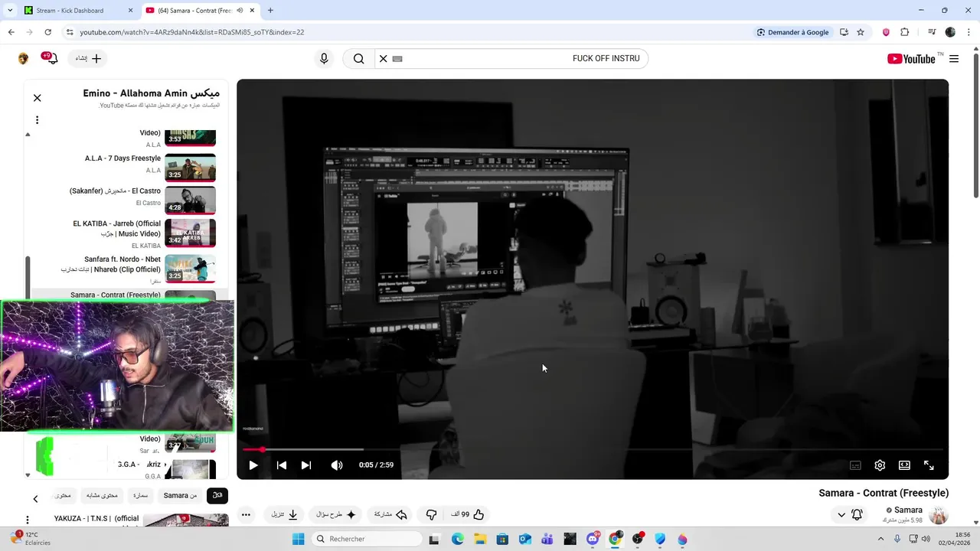Open YouTube notifications bell
Viewport: 980px width, 551px height.
pyautogui.click(x=51, y=58)
